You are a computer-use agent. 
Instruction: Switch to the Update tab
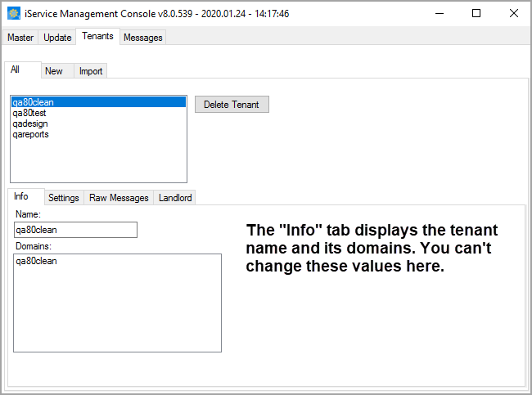(57, 38)
